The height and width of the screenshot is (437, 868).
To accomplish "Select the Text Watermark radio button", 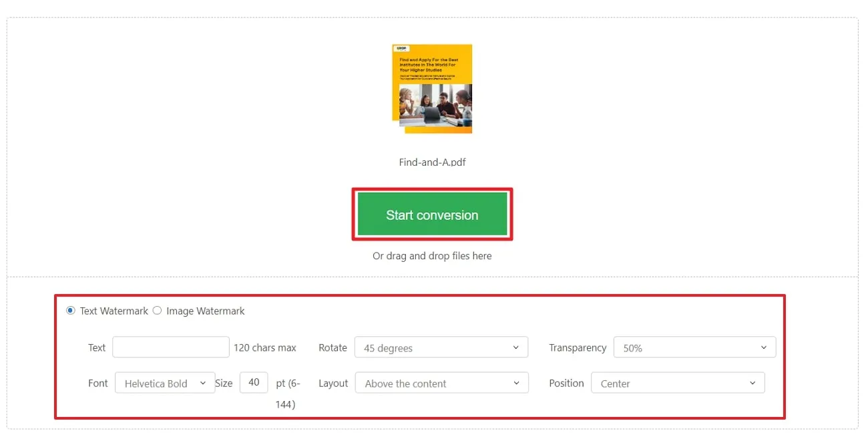I will point(70,311).
